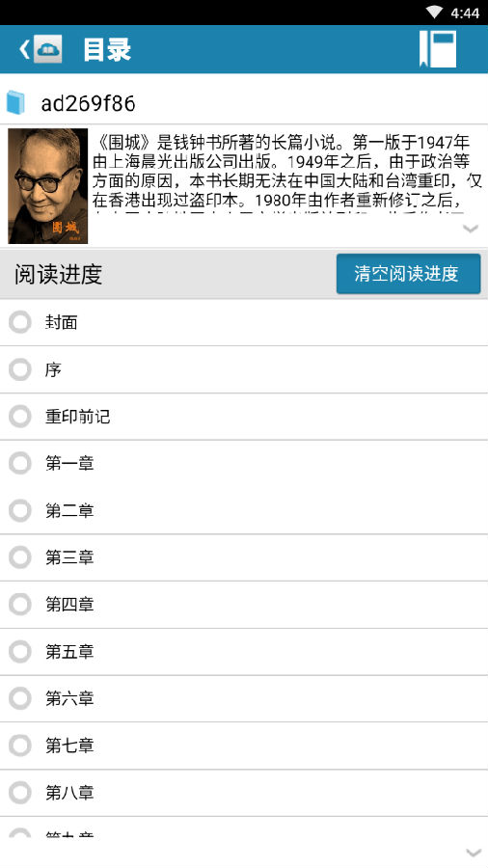
Task: Tap the book title ad269f86
Action: coord(88,103)
